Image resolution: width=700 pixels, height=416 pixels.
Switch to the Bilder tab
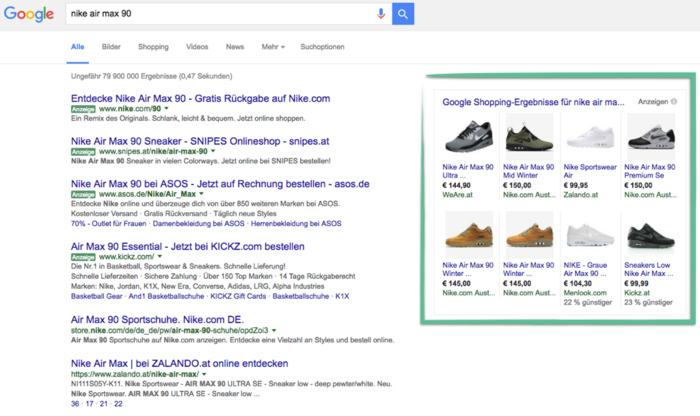pyautogui.click(x=111, y=47)
